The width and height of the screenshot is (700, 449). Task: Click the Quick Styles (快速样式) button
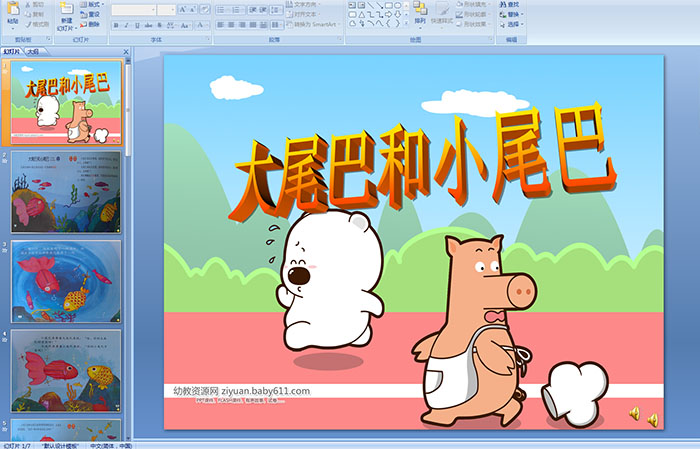442,14
